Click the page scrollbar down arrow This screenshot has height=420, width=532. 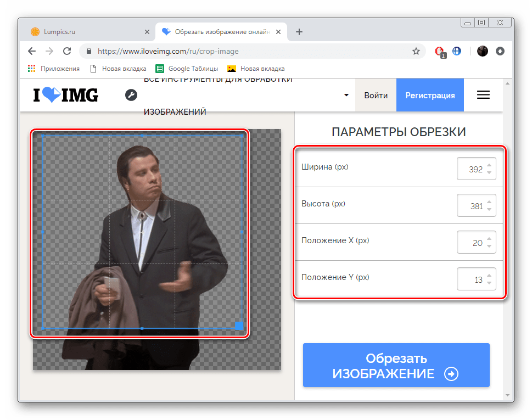coord(507,395)
